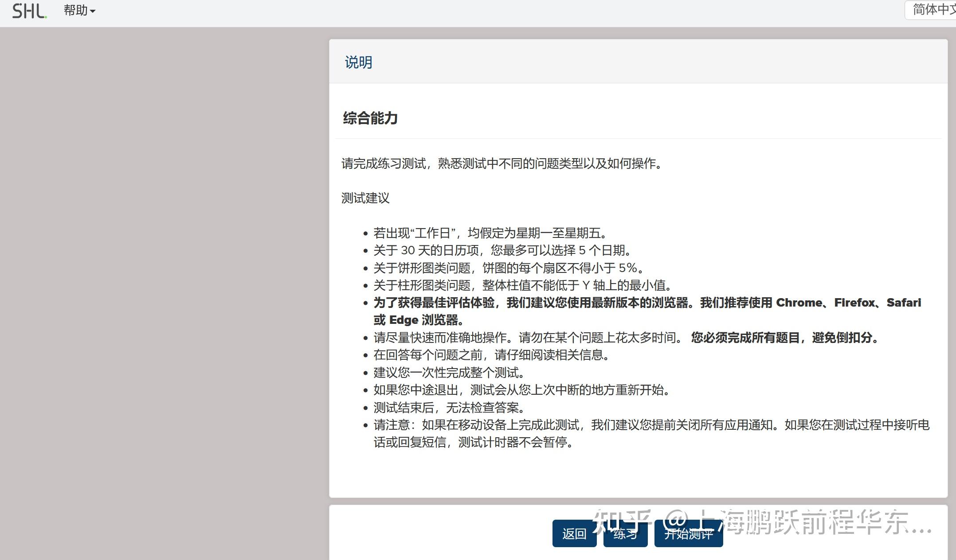This screenshot has width=956, height=560.
Task: Click the dropdown arrow next to 帮助
Action: point(92,12)
